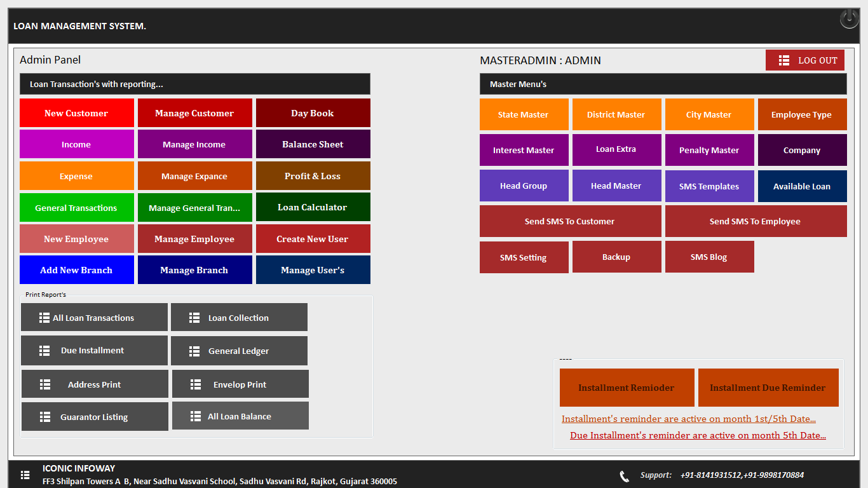Open the State Master menu
868x488 pixels.
(x=524, y=114)
